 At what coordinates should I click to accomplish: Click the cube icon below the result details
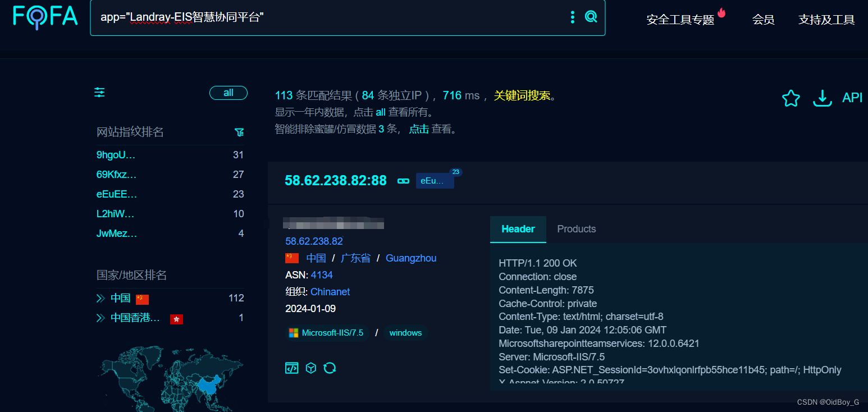(310, 368)
